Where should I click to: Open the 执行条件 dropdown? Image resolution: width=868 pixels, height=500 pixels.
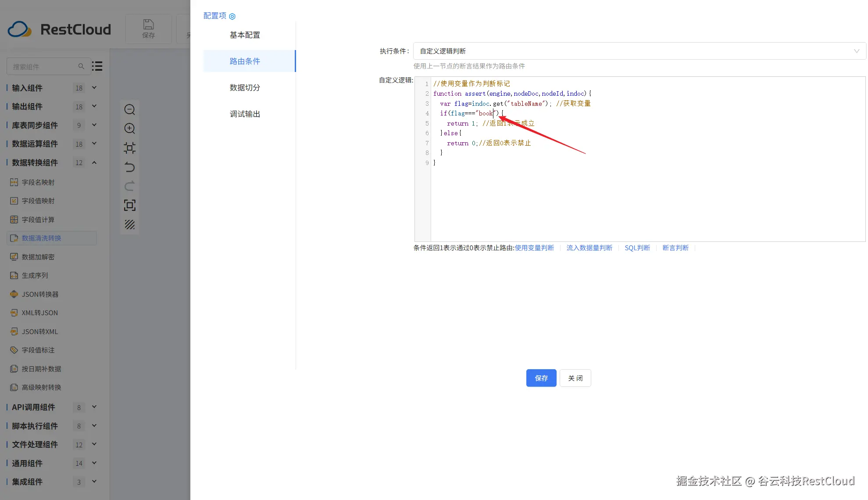pos(639,51)
